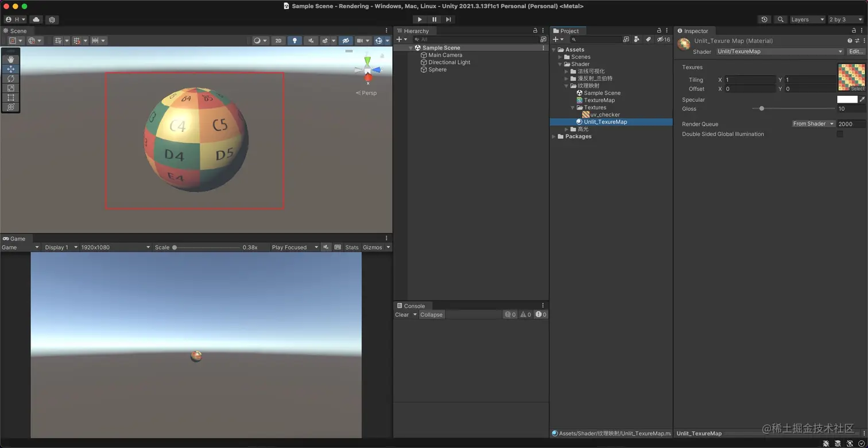The height and width of the screenshot is (448, 868).
Task: Toggle hidden packages count 16
Action: pyautogui.click(x=664, y=40)
